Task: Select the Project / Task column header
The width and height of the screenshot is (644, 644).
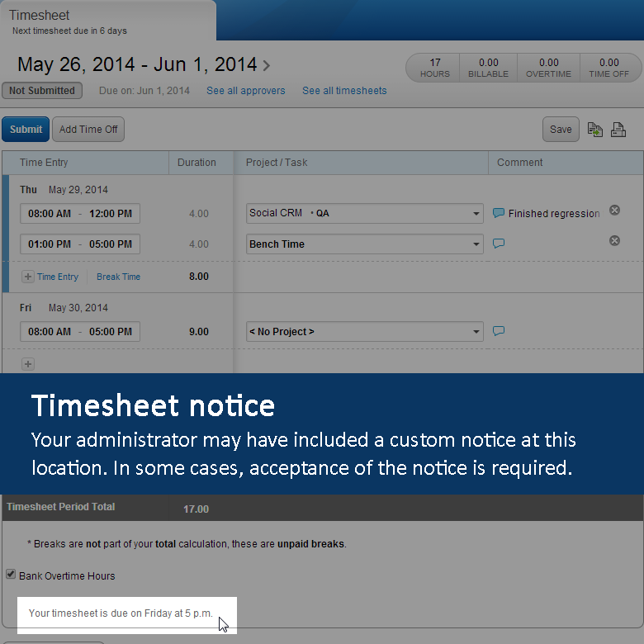Action: [x=361, y=163]
